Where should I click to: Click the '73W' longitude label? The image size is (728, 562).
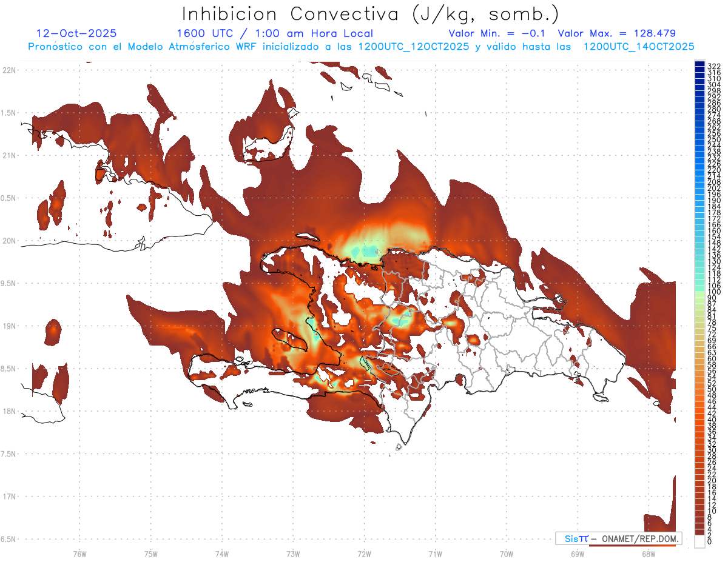point(293,554)
